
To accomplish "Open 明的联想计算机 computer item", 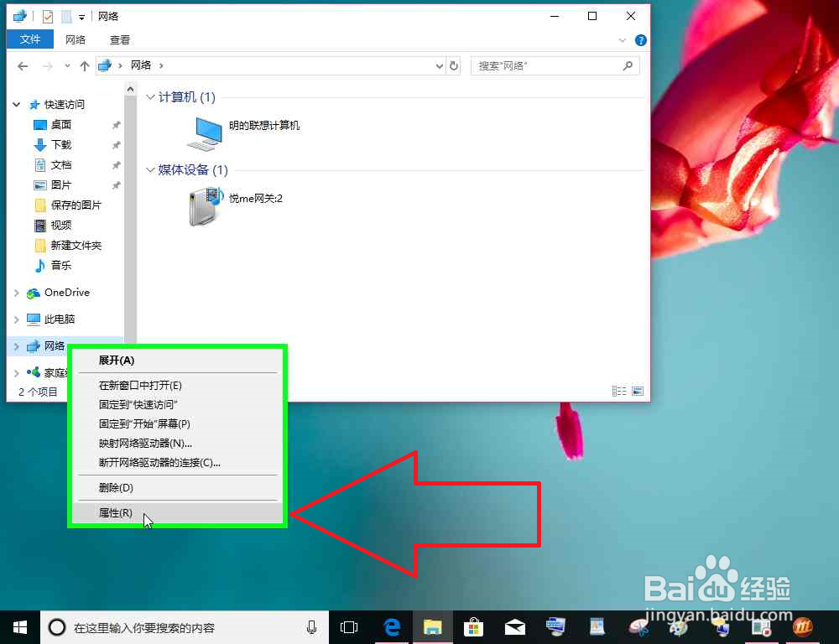I will click(263, 126).
